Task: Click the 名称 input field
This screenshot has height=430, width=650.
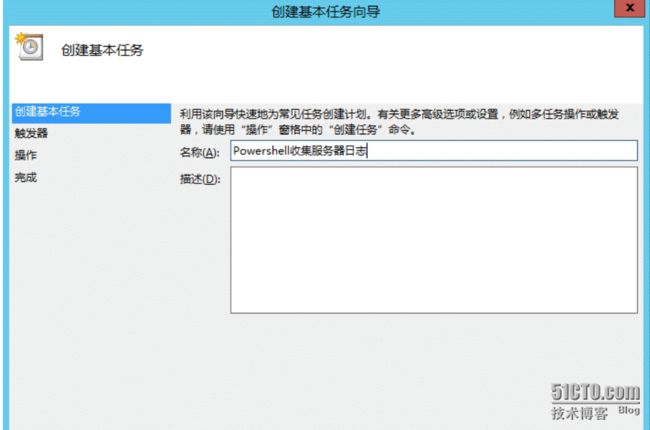Action: coord(434,151)
